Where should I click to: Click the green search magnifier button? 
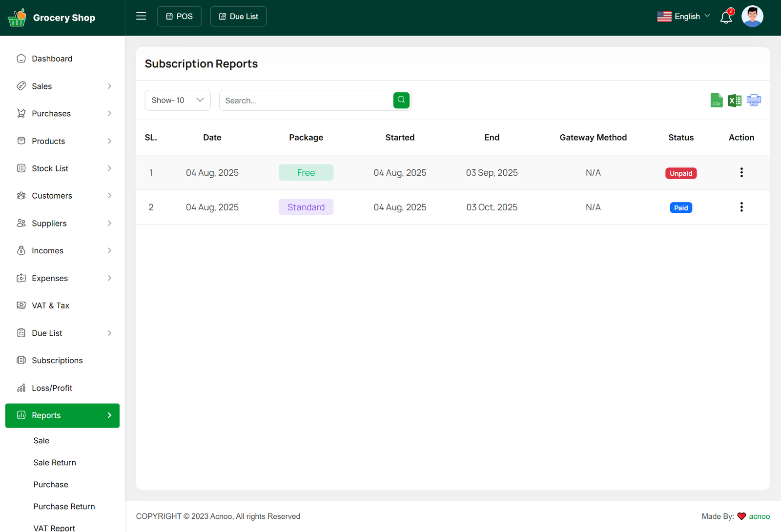pos(401,100)
